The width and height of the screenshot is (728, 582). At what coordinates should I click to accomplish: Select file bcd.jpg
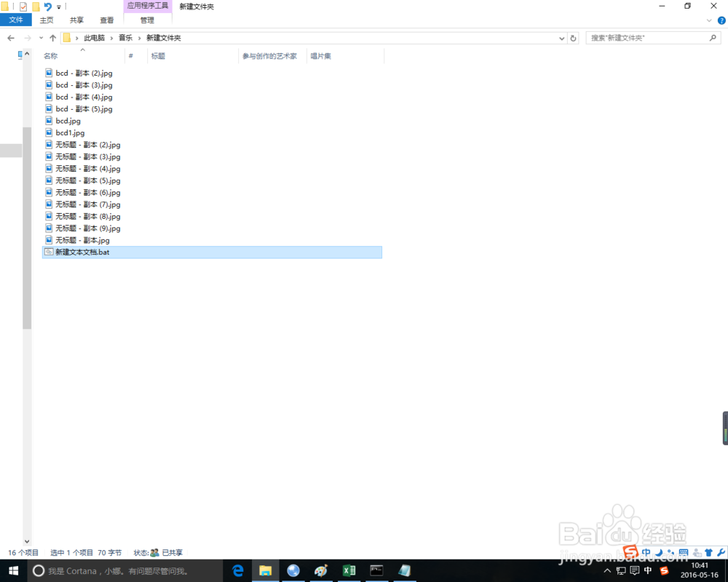click(x=68, y=121)
